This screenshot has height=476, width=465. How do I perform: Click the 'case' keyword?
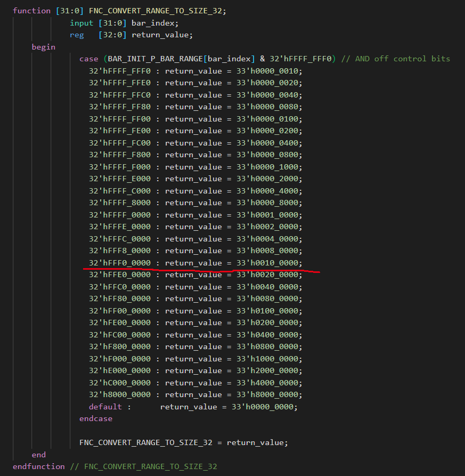click(89, 59)
